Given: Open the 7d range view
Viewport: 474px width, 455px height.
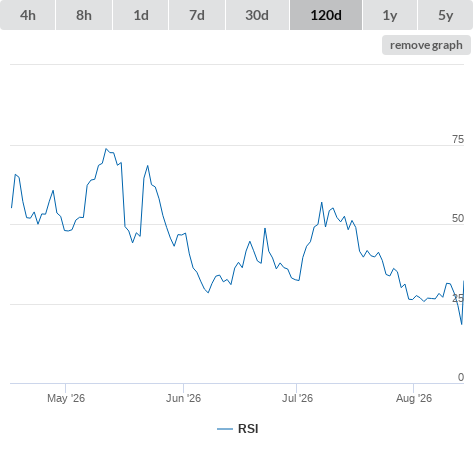Looking at the screenshot, I should (x=197, y=15).
